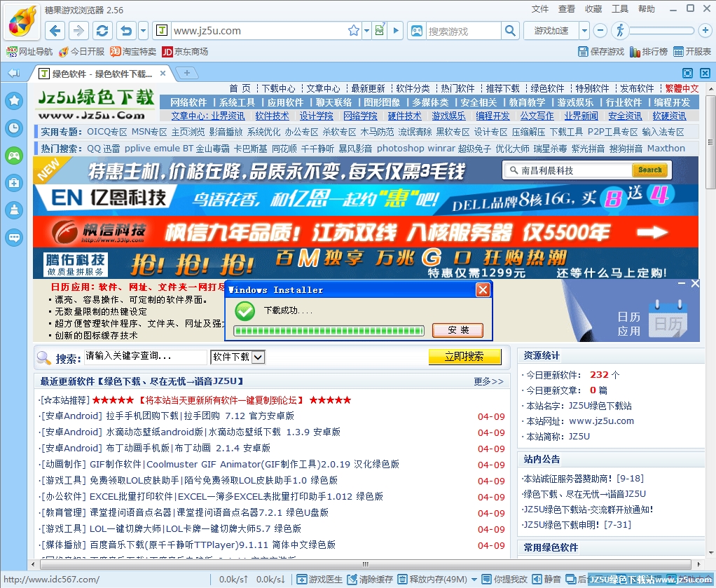Expand the undo history dropdown arrow
This screenshot has width=716, height=588.
click(x=143, y=31)
